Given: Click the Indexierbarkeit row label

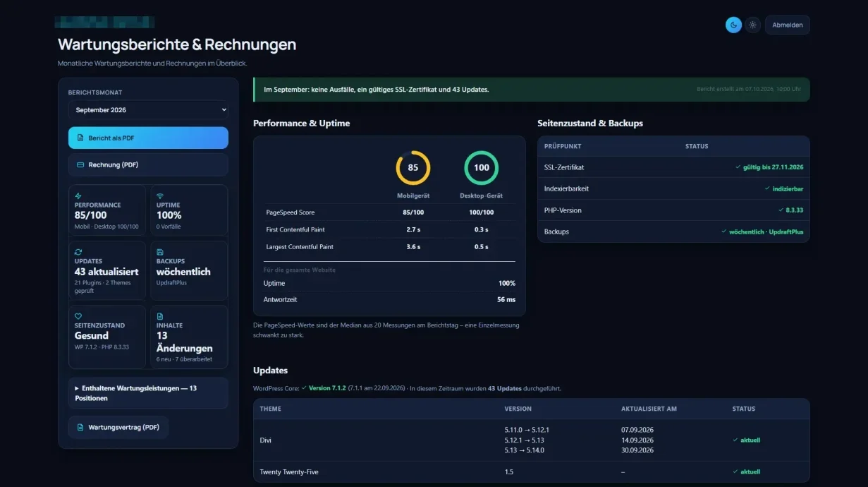Looking at the screenshot, I should coord(566,188).
